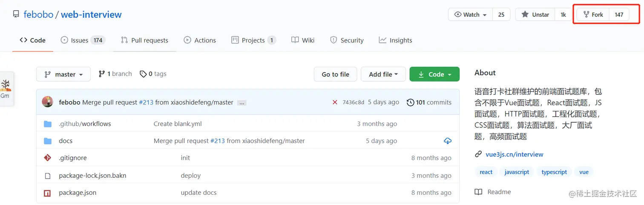Click the docs folder icon
Viewport: 644px width, 205px height.
click(48, 141)
